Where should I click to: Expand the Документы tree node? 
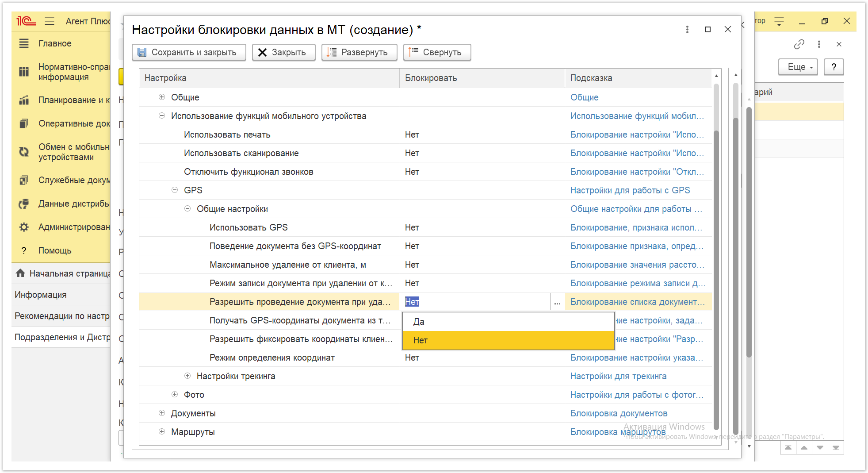[x=162, y=413]
